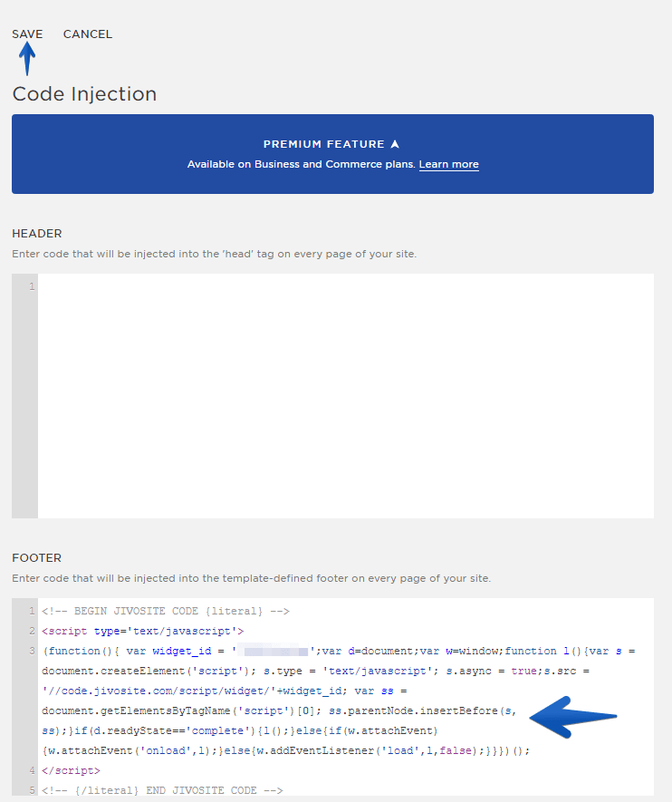
Task: Click the w.attachEvent('onload',l) code text
Action: 130,751
